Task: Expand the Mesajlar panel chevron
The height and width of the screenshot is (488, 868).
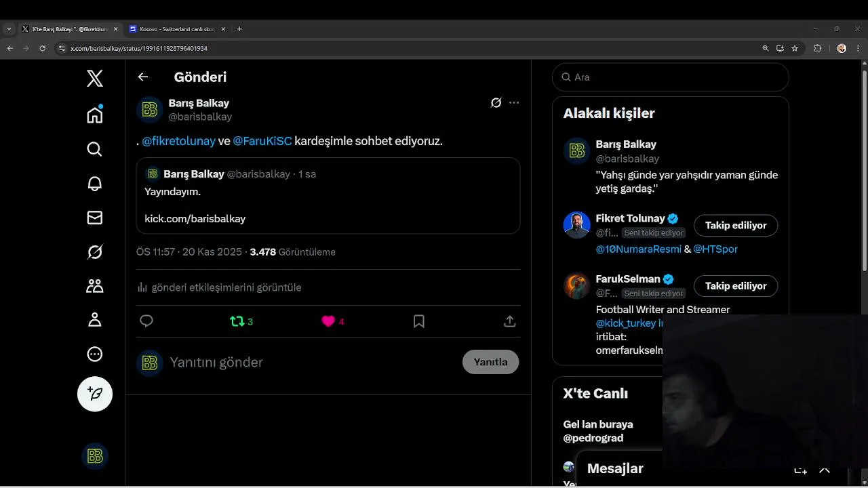Action: tap(825, 469)
